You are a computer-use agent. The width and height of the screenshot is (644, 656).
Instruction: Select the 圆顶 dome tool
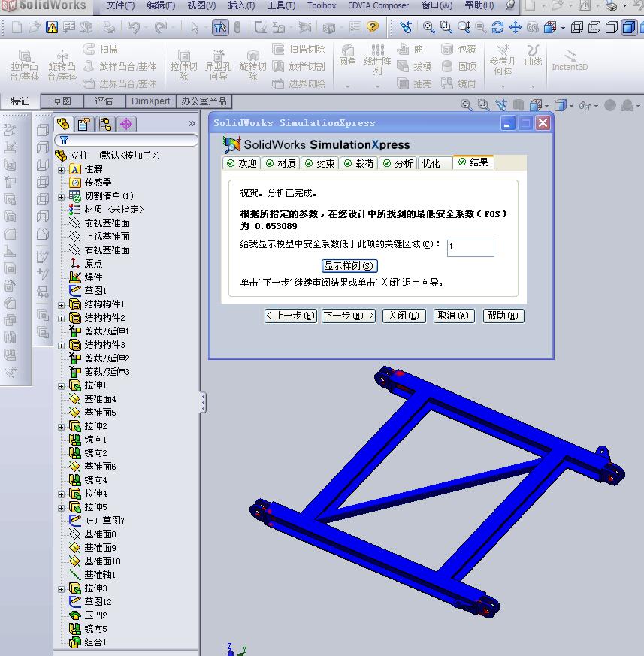(458, 66)
